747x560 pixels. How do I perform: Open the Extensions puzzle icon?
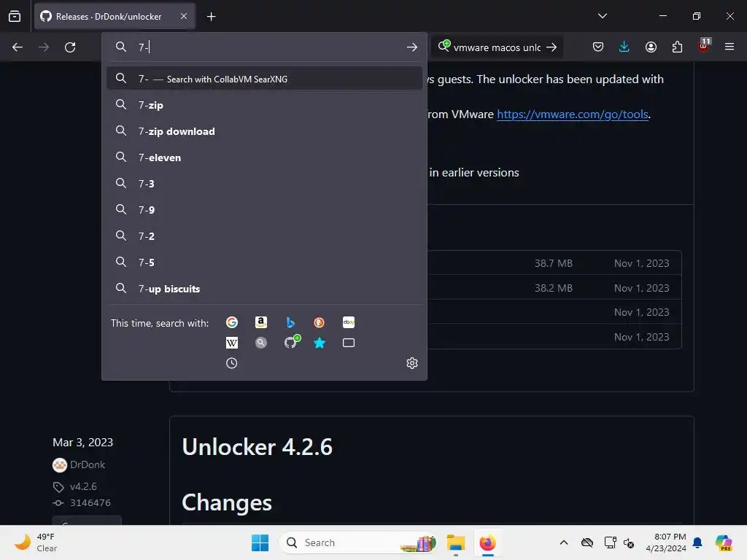coord(677,47)
